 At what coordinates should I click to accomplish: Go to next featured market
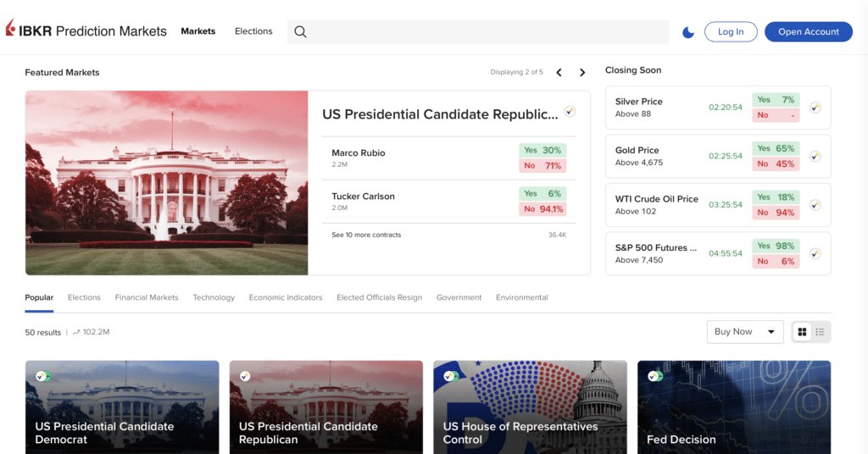[x=582, y=73]
